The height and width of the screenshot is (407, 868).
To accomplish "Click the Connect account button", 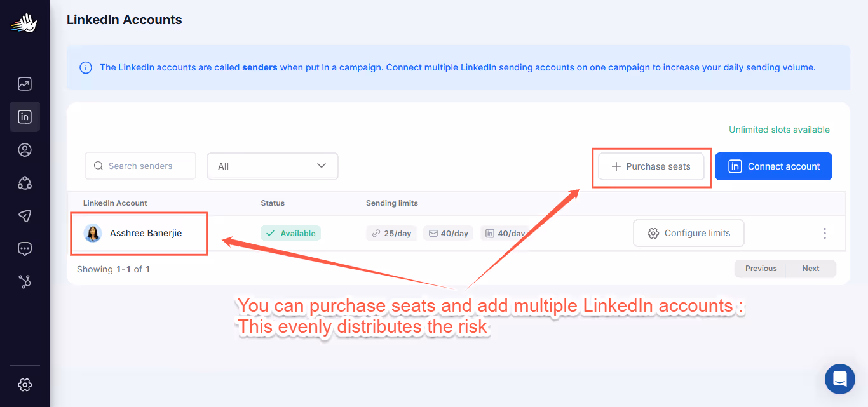I will 773,166.
